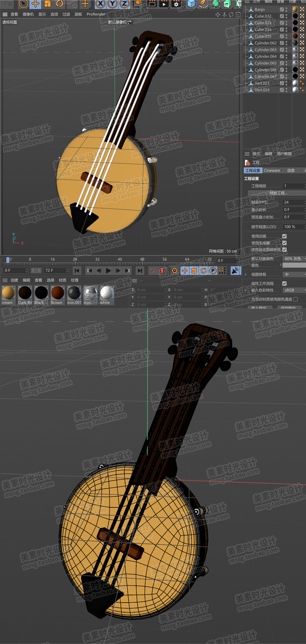Open the 摄像机 viewport menu
306x644 pixels.
[x=28, y=14]
